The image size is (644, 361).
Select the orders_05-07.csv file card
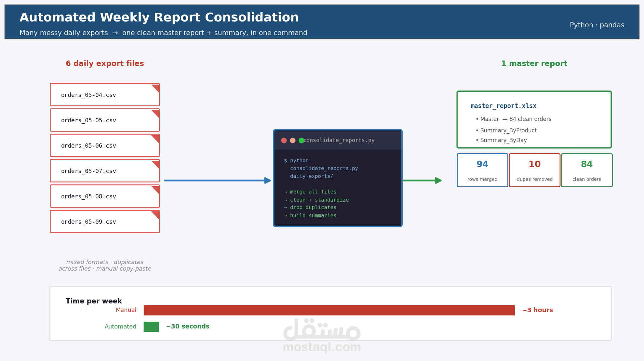coord(105,171)
